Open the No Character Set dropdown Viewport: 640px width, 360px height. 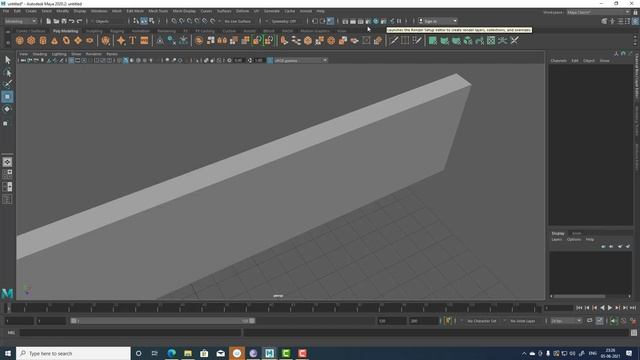click(x=482, y=321)
